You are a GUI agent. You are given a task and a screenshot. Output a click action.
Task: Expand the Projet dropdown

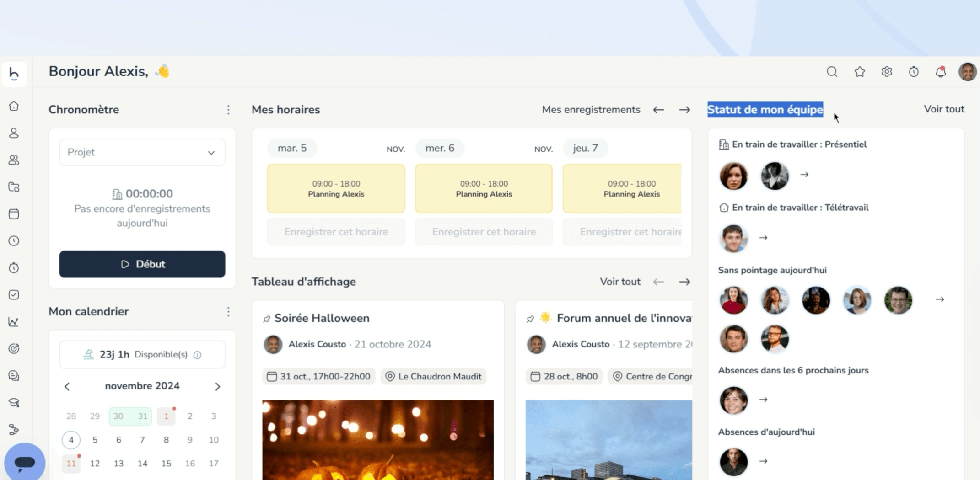click(142, 152)
